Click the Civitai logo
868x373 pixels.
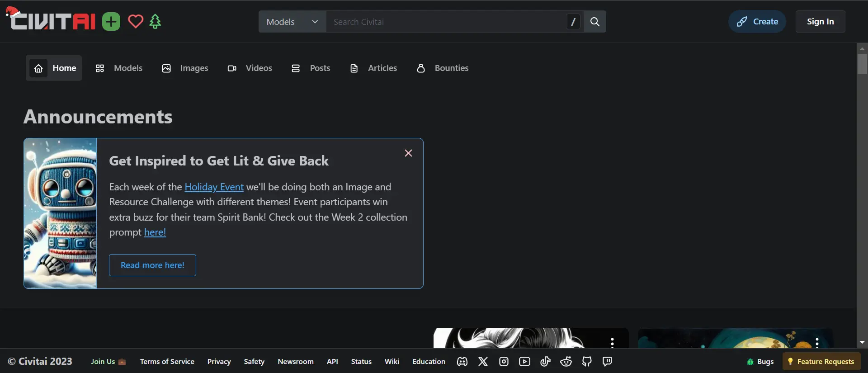[51, 20]
